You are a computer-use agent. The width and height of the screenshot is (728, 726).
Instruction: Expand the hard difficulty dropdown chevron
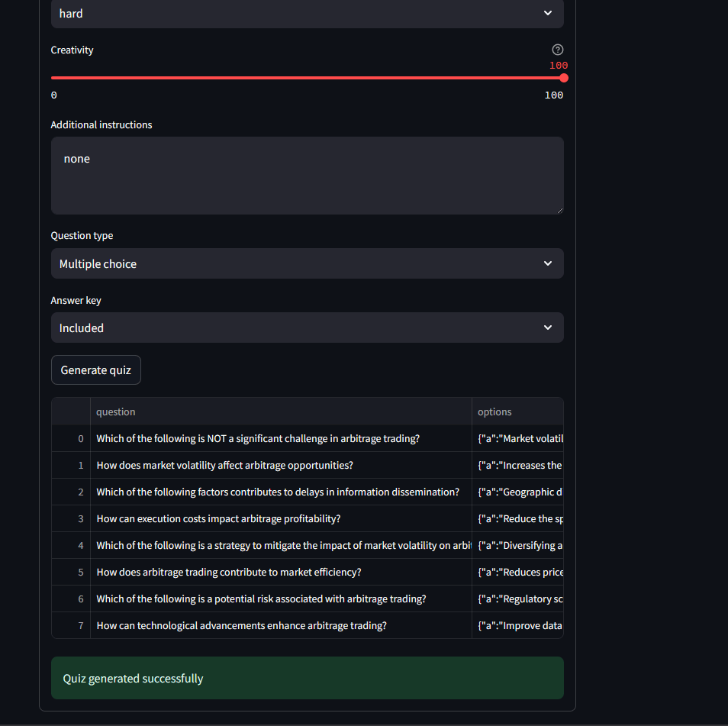coord(548,13)
